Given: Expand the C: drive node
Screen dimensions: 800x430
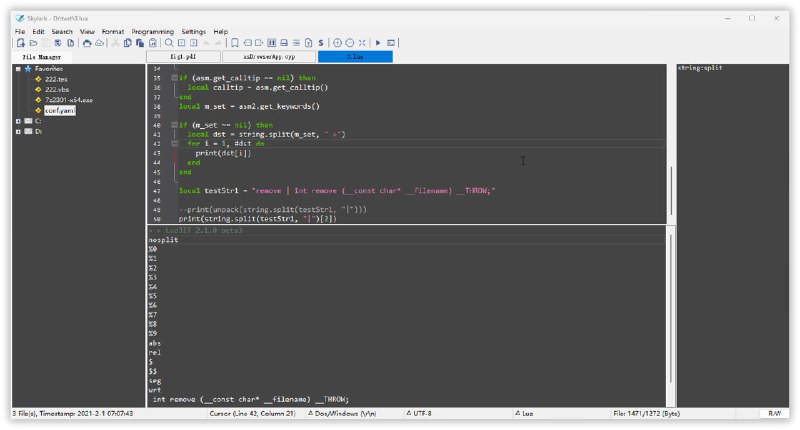Looking at the screenshot, I should [x=18, y=121].
